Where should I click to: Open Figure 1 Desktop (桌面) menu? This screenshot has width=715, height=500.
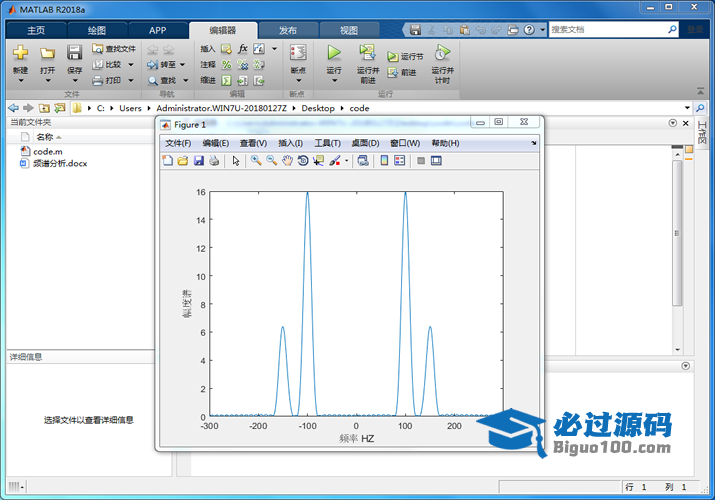tap(365, 143)
